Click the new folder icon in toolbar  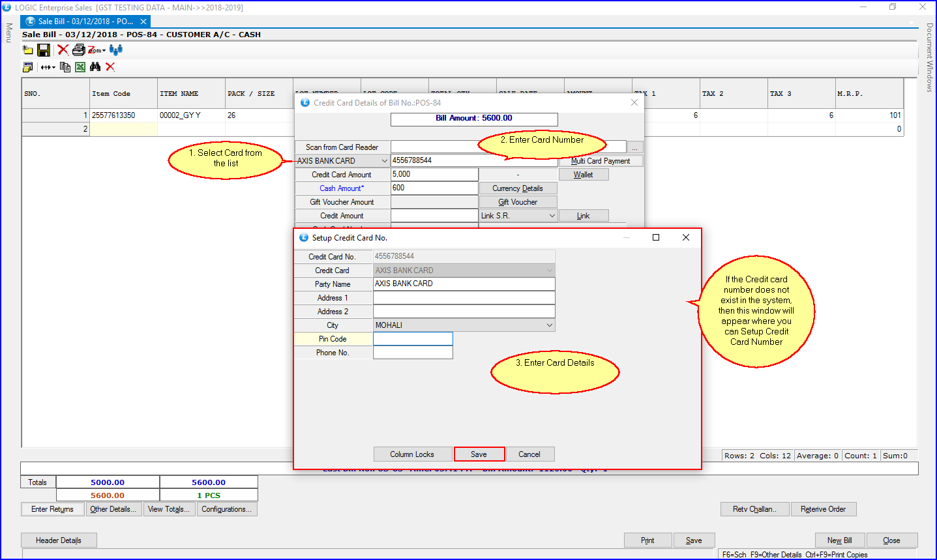27,50
